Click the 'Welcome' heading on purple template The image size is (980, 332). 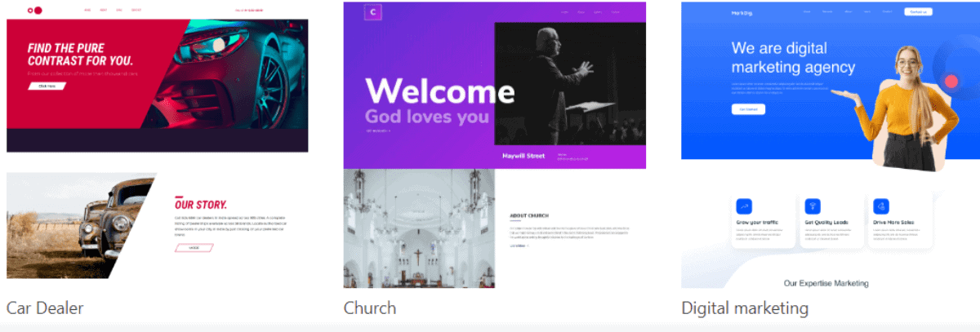coord(440,91)
